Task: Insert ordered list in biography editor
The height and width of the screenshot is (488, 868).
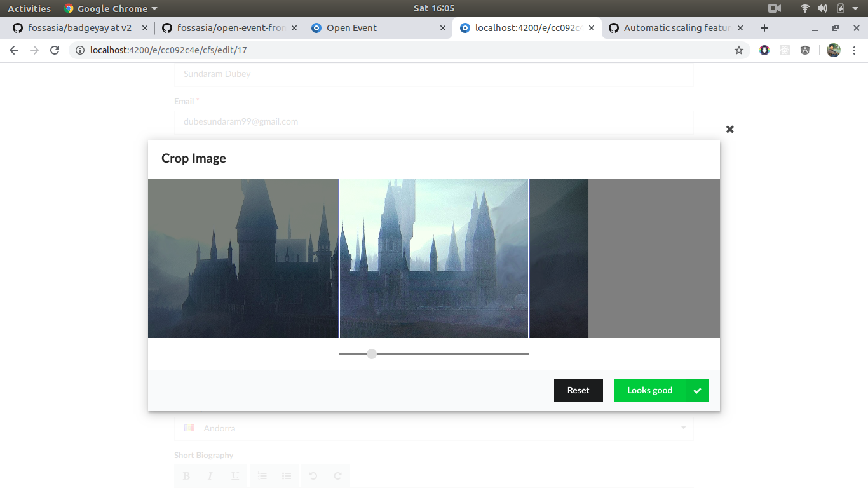Action: pyautogui.click(x=262, y=476)
